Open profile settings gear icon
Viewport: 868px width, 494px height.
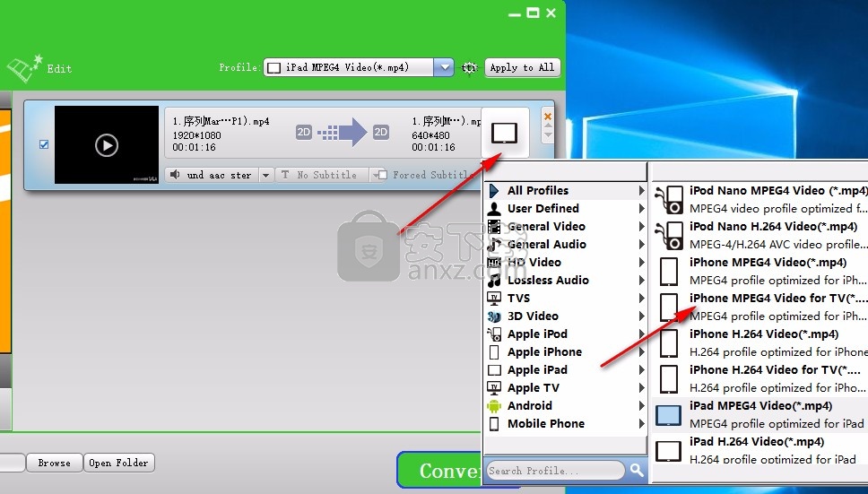(469, 67)
